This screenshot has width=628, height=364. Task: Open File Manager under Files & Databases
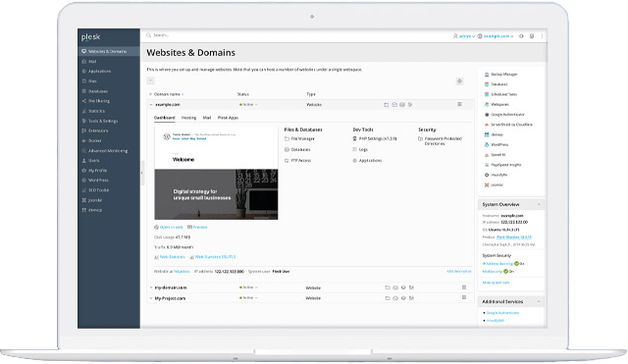tap(299, 138)
